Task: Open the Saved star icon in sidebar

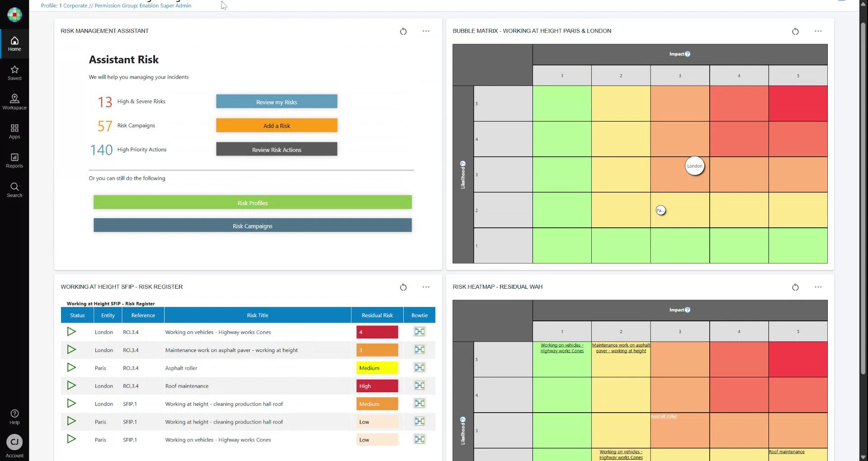Action: 14,72
